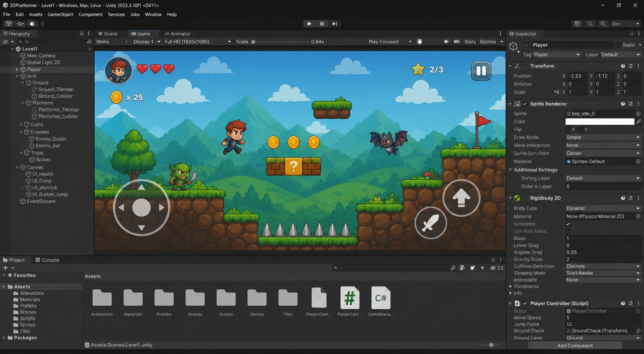This screenshot has height=354, width=644.
Task: Open the cloud services icon
Action: (x=32, y=24)
